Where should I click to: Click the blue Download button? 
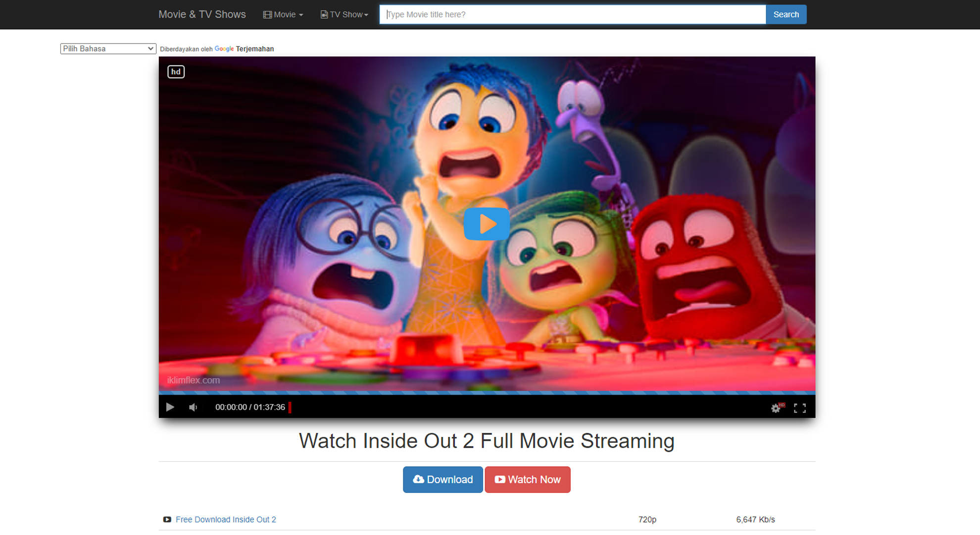442,480
